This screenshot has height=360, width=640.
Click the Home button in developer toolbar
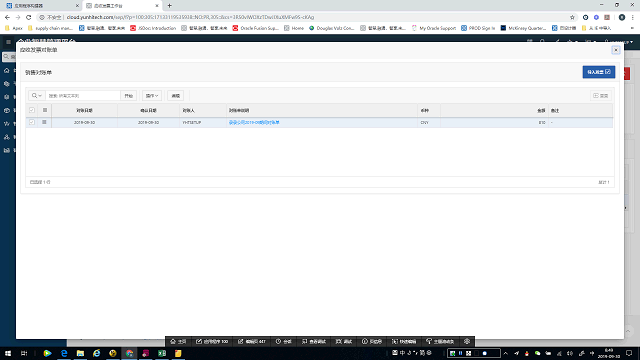coord(178,342)
